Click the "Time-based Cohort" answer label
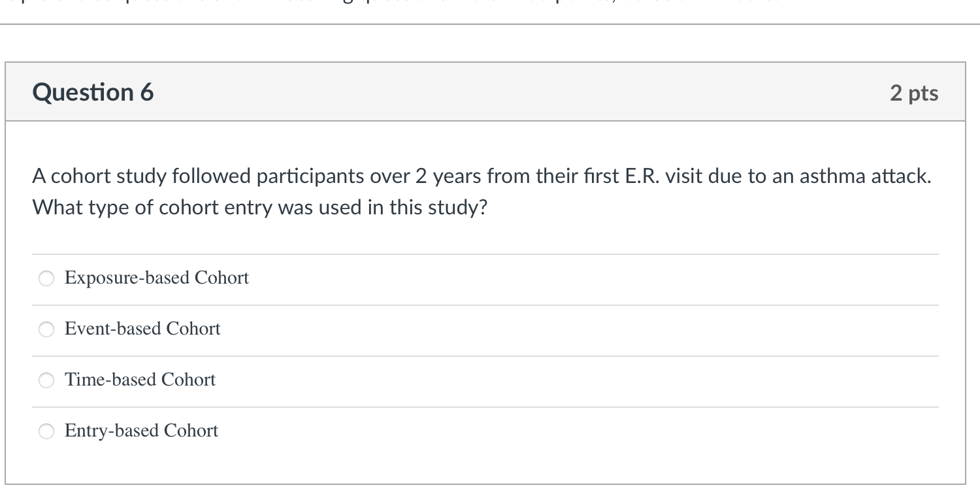Viewport: 980px width, 496px height. pos(140,380)
